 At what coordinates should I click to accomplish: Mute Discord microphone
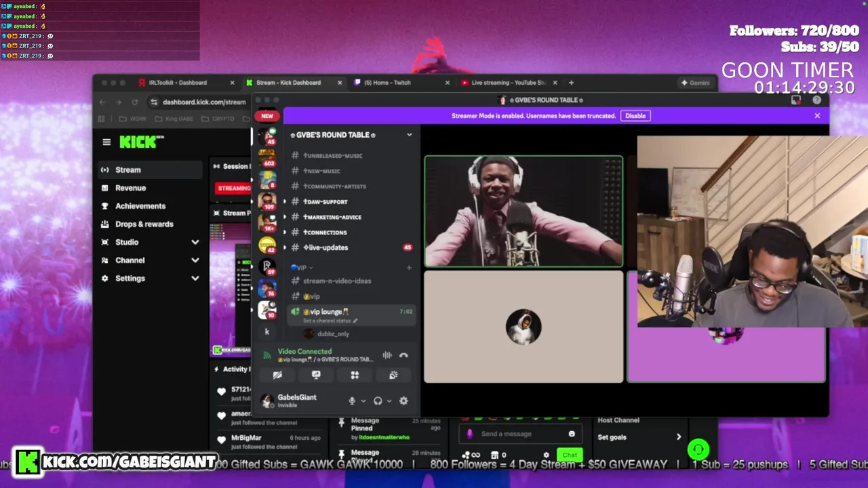tap(351, 401)
